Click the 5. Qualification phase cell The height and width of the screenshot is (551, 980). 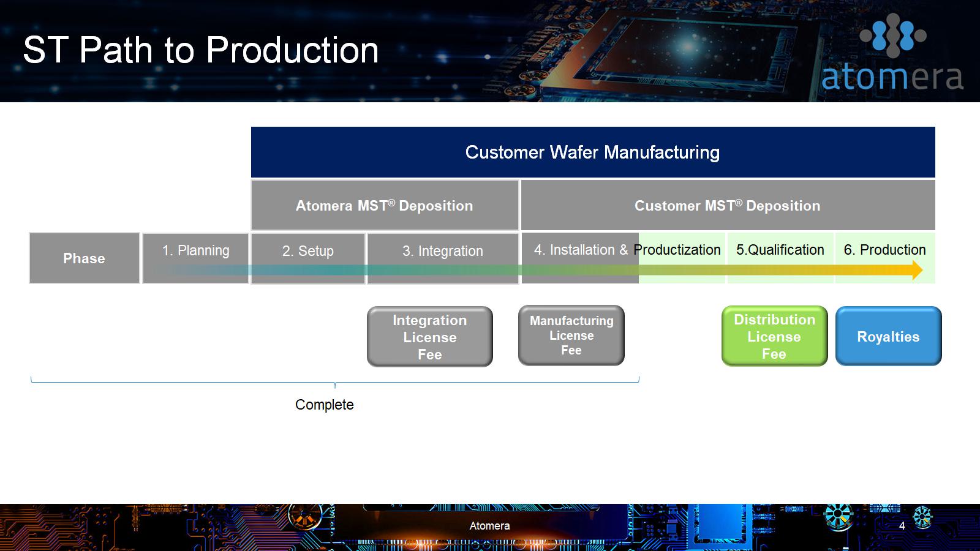pyautogui.click(x=780, y=250)
